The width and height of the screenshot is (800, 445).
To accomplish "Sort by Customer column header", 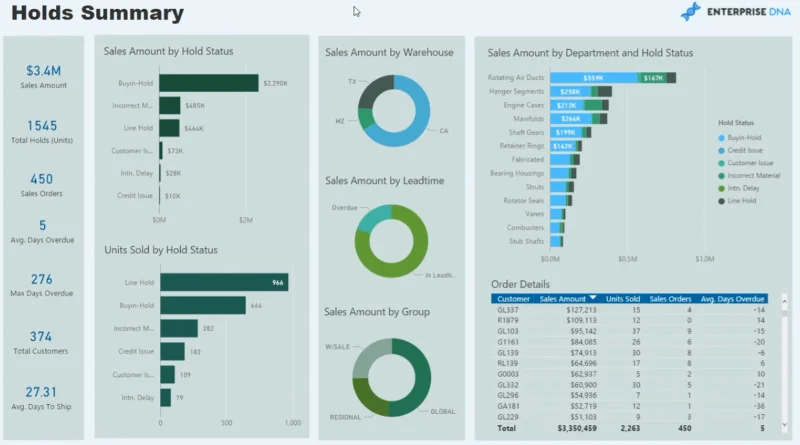I will pyautogui.click(x=513, y=299).
